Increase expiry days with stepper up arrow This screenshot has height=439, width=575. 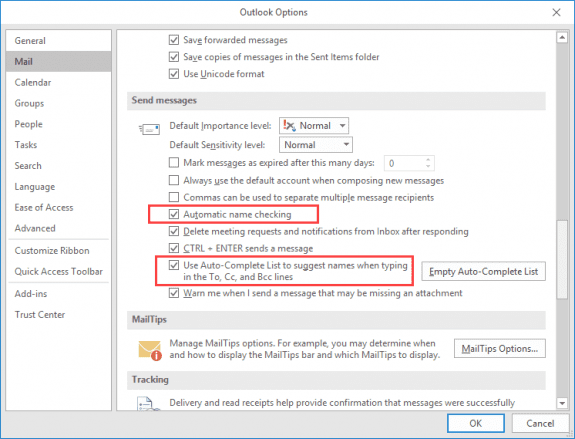428,160
